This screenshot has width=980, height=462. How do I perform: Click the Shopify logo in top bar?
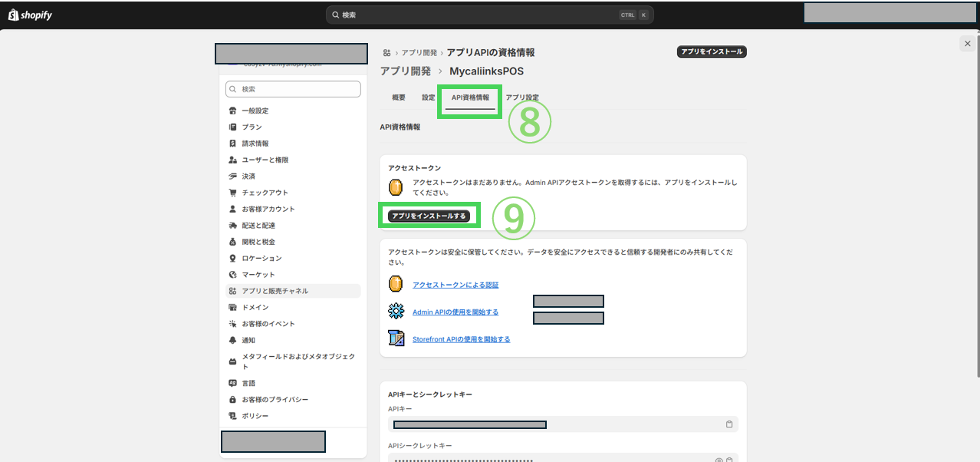[31, 15]
